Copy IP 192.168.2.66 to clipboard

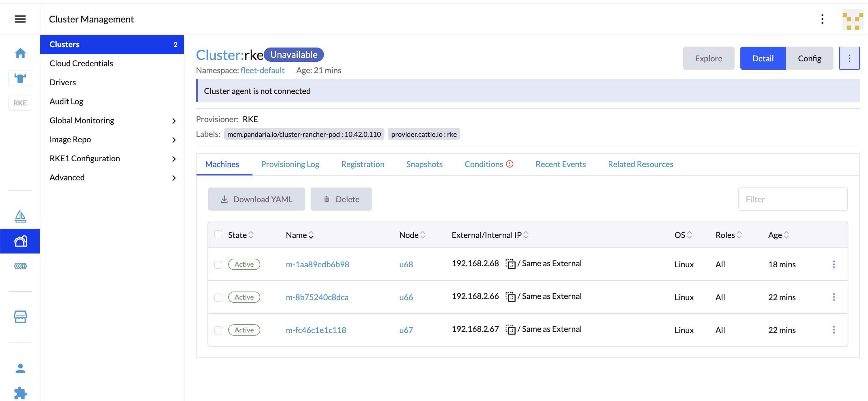pos(510,297)
